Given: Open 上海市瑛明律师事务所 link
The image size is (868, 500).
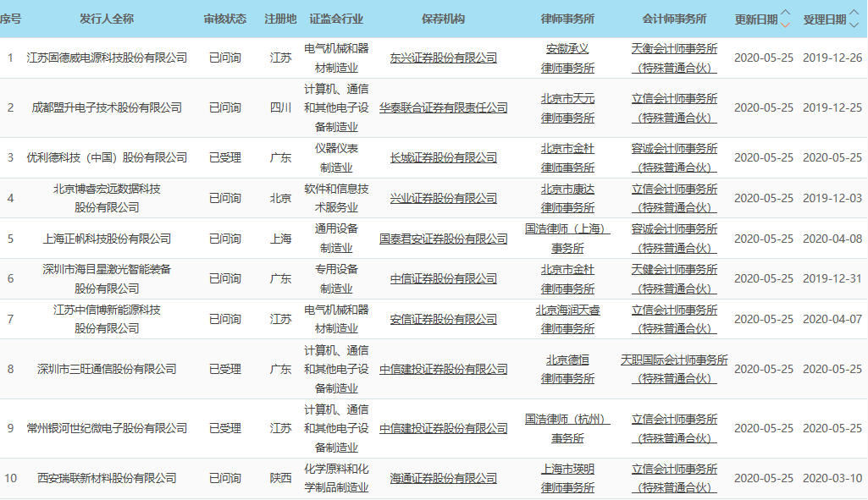Looking at the screenshot, I should [x=567, y=478].
